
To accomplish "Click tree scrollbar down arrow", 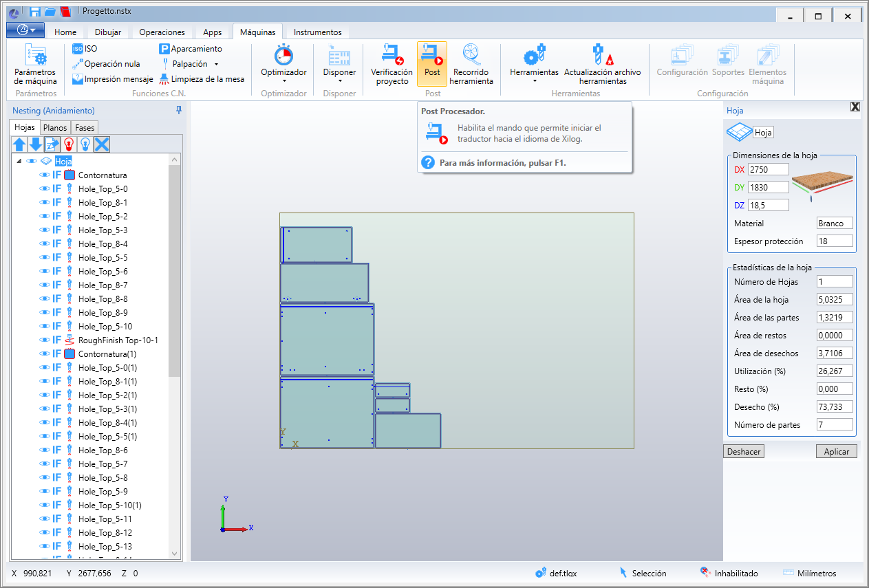I will click(174, 554).
